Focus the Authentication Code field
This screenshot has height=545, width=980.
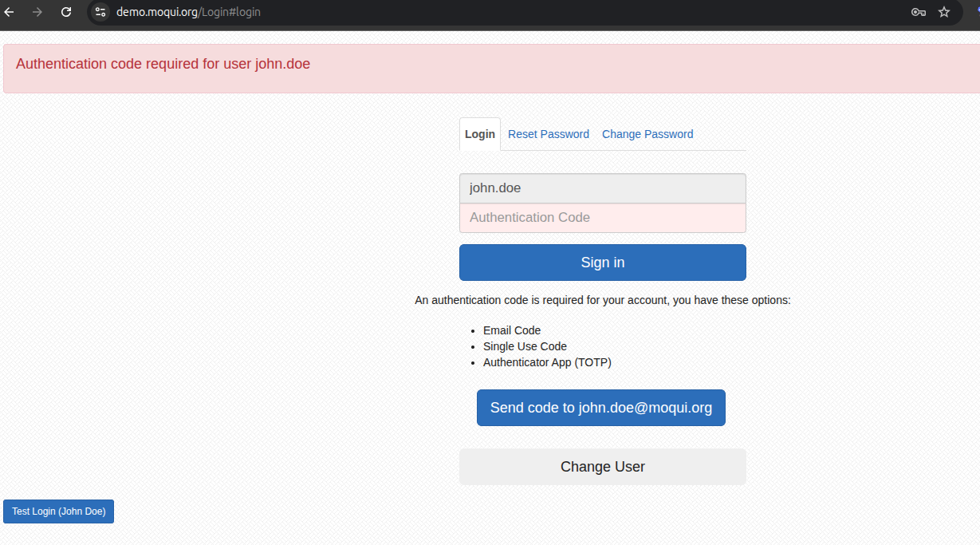click(603, 218)
